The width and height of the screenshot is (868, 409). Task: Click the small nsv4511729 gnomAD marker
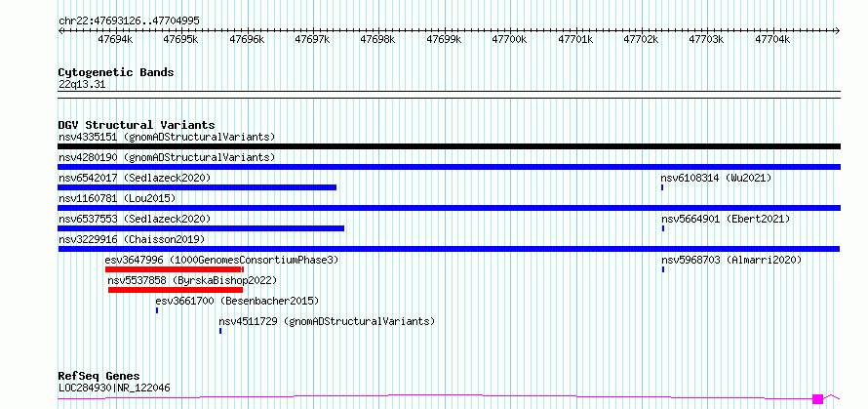pos(220,331)
